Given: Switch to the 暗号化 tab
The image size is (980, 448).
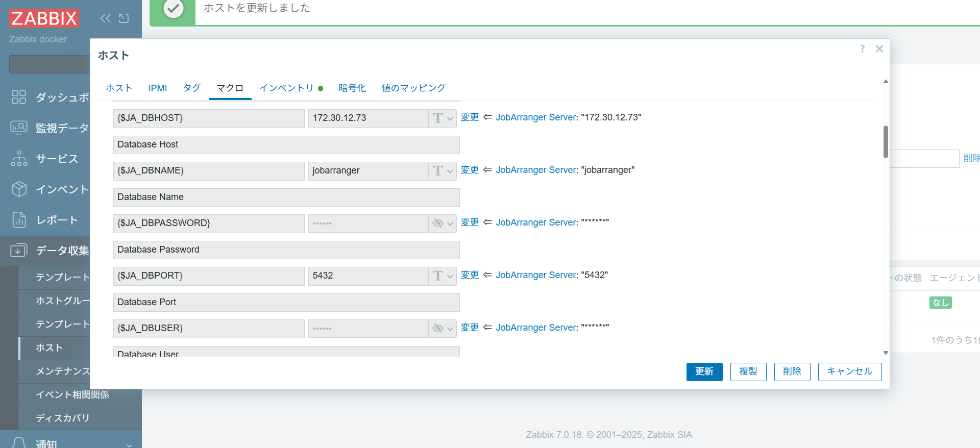Looking at the screenshot, I should [352, 88].
